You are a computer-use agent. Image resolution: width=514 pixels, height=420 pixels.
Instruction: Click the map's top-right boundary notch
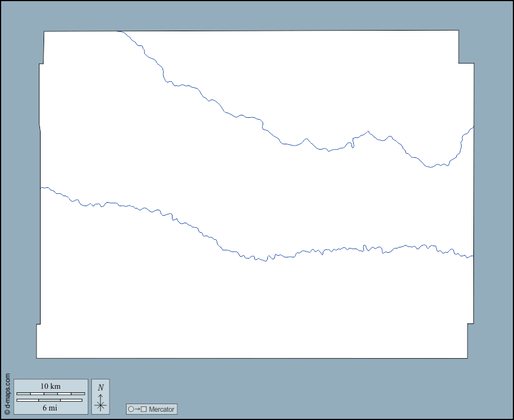(459, 63)
